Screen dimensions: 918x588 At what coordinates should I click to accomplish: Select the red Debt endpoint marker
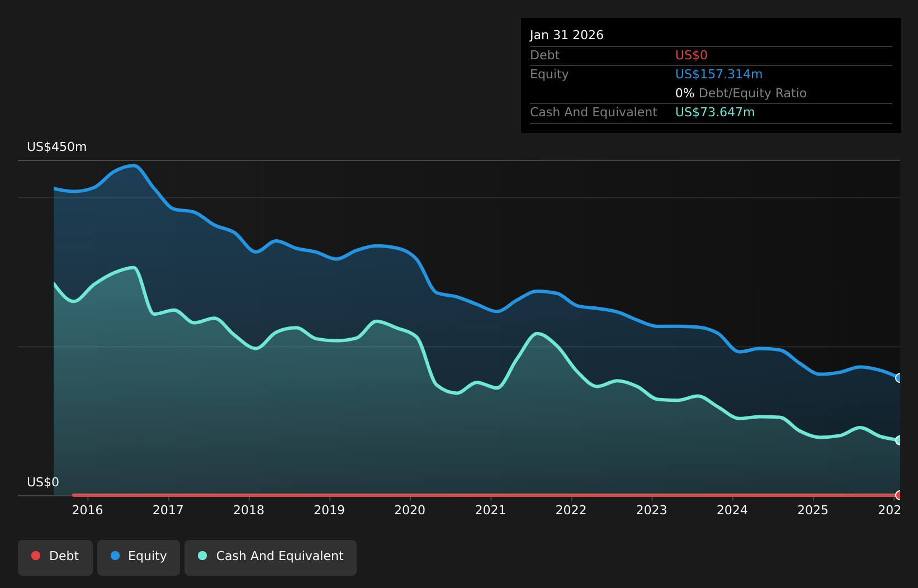click(900, 495)
